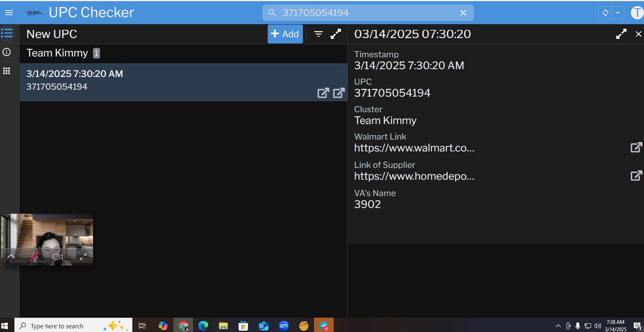
Task: Open the volume control tray icon
Action: pos(598,326)
